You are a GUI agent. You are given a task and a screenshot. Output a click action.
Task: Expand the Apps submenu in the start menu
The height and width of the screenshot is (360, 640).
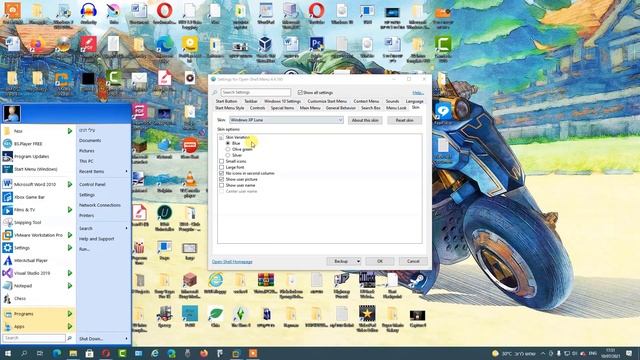38,327
